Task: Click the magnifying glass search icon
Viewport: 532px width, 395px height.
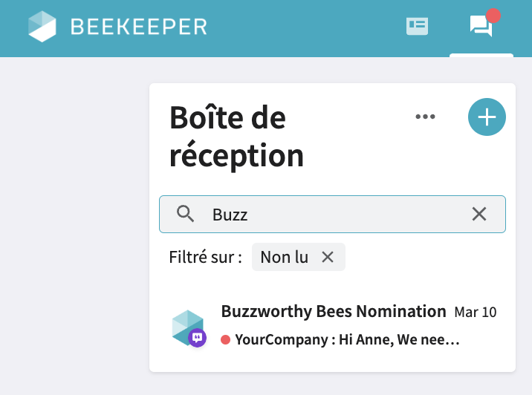Action: [185, 215]
